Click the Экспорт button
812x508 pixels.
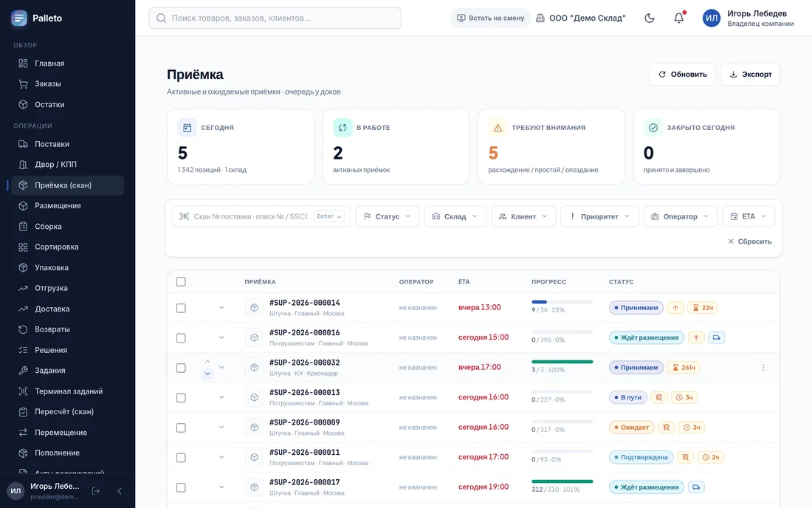(751, 75)
